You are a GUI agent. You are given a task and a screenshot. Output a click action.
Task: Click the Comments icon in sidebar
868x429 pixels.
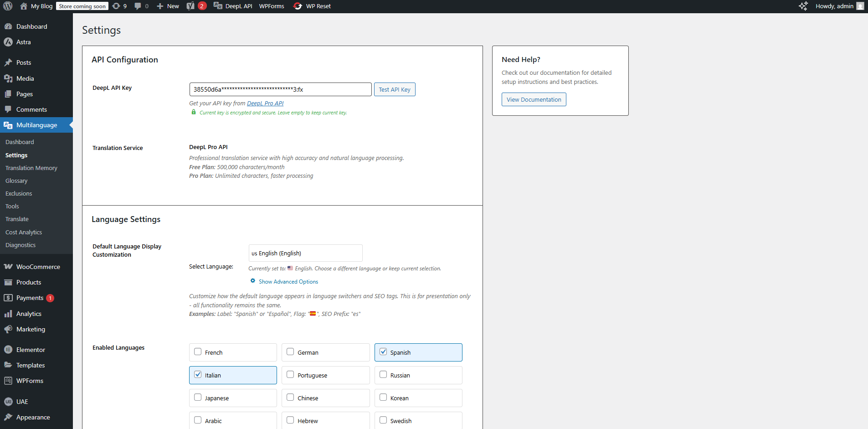click(x=8, y=109)
